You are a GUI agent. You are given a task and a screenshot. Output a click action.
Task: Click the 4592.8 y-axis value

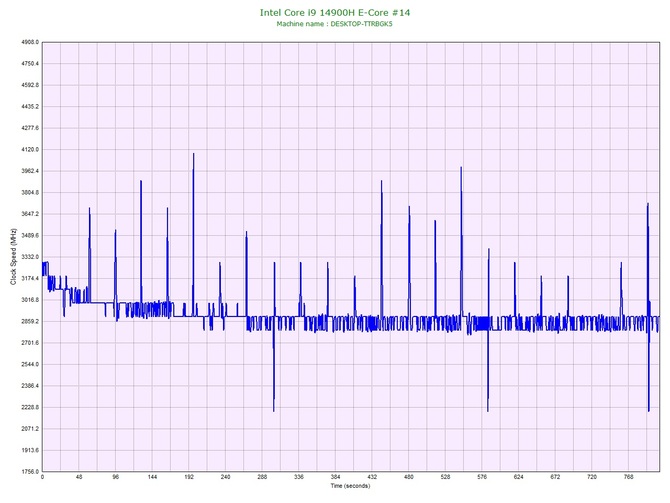coord(30,85)
